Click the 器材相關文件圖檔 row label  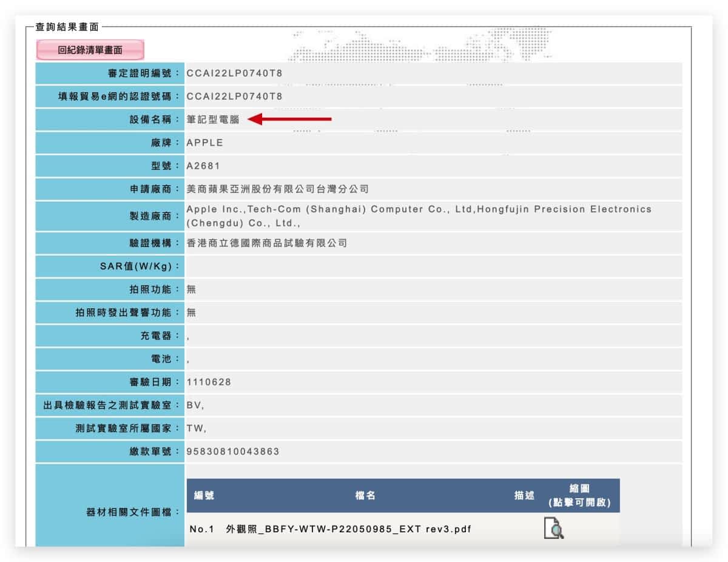133,512
